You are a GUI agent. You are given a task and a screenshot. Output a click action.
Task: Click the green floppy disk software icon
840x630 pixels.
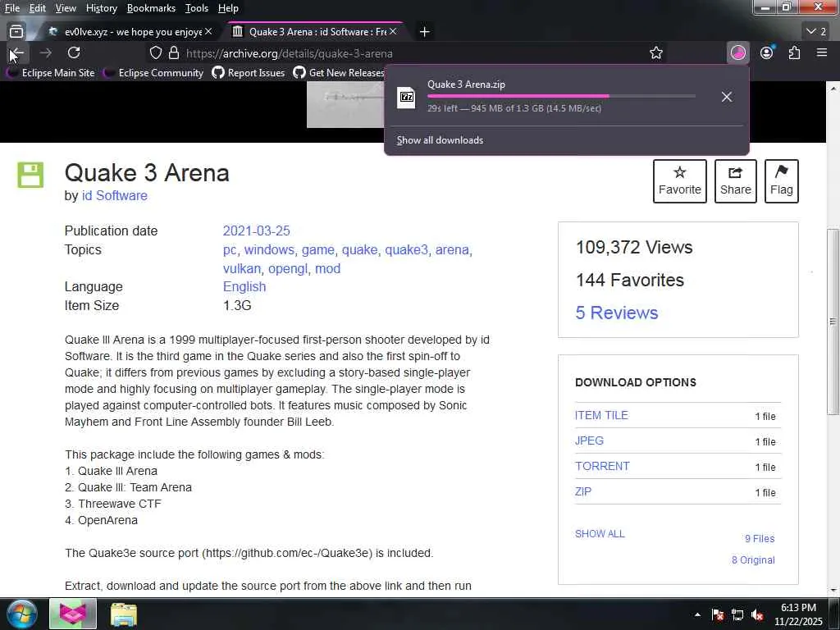point(30,175)
